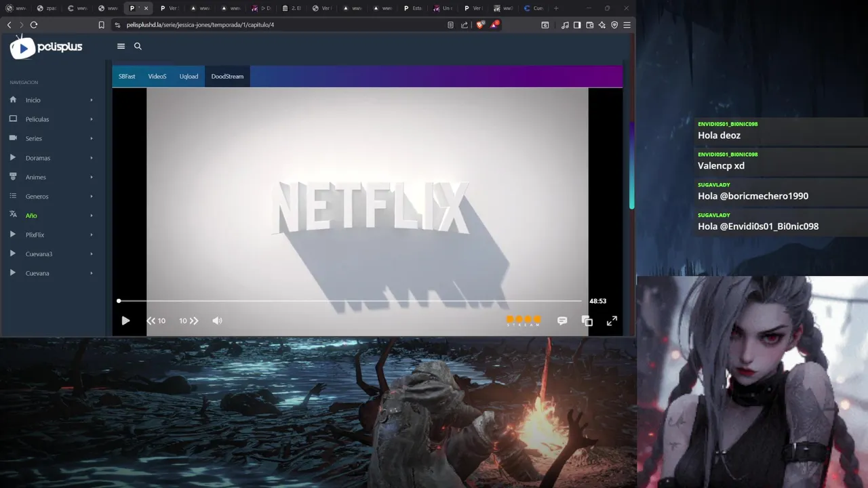Toggle picture-in-picture mode icon
This screenshot has height=488, width=868.
pyautogui.click(x=587, y=321)
